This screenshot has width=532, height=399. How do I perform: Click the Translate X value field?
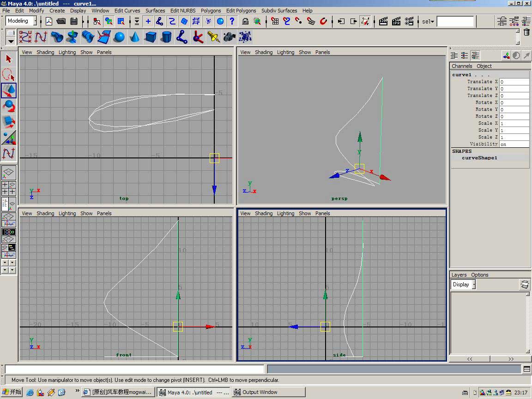pyautogui.click(x=514, y=82)
